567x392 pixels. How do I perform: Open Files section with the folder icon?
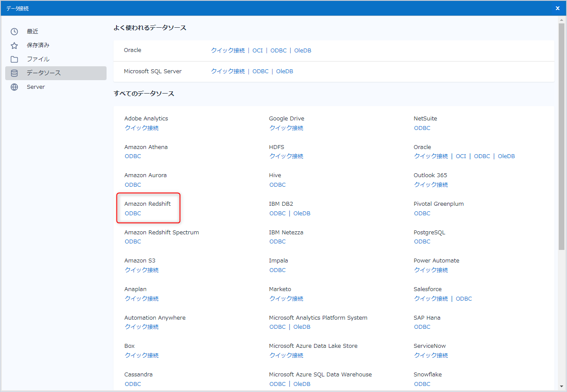pyautogui.click(x=13, y=59)
